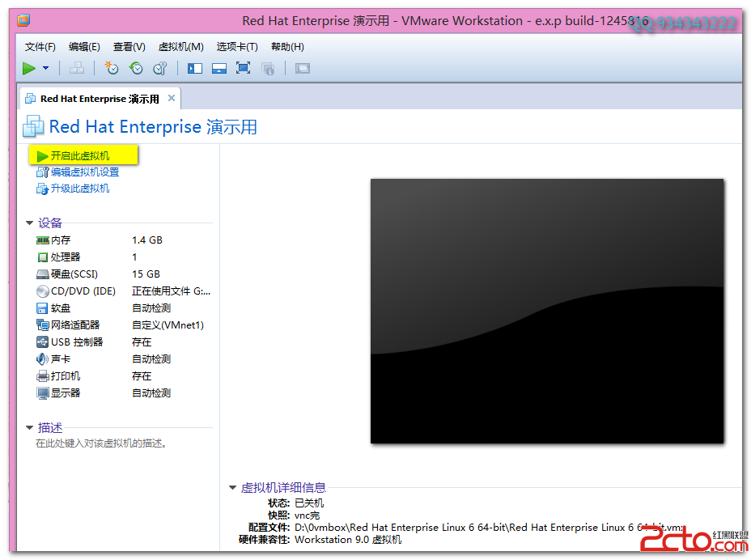The height and width of the screenshot is (560, 751).
Task: Click the VM title icon beside heading
Action: (x=33, y=126)
